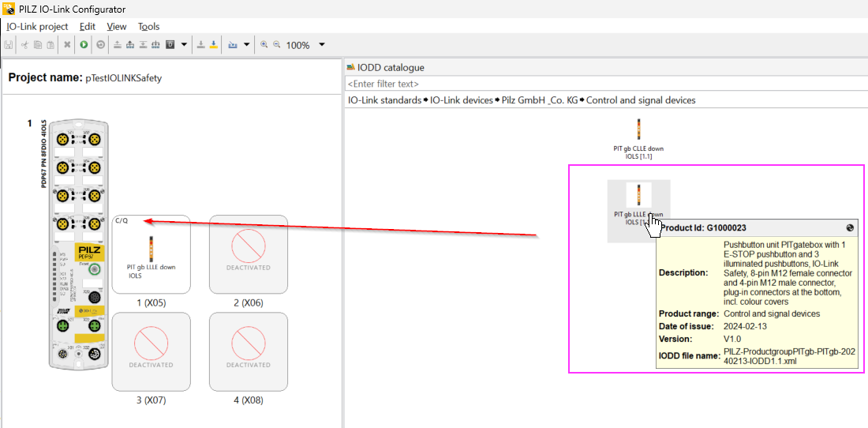
Task: Click the download-all-devices network icon
Action: [x=155, y=45]
